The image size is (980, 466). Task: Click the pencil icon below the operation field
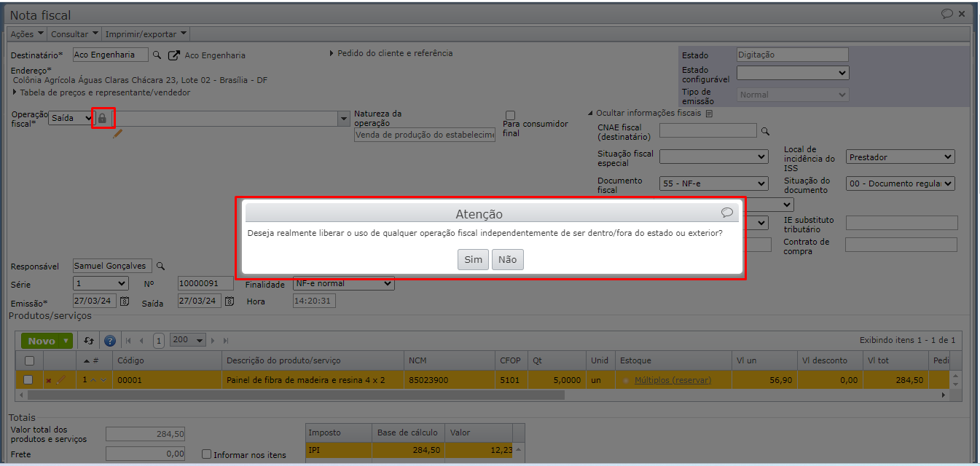coord(117,133)
